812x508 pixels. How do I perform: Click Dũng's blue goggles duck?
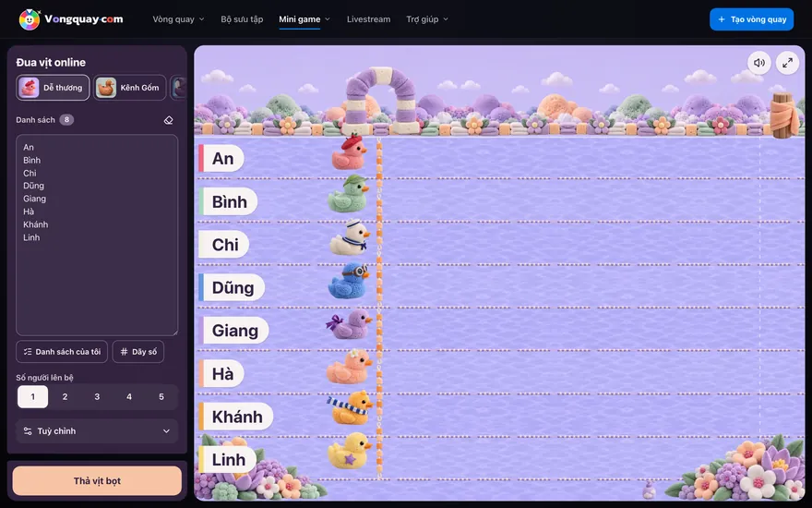tap(349, 281)
